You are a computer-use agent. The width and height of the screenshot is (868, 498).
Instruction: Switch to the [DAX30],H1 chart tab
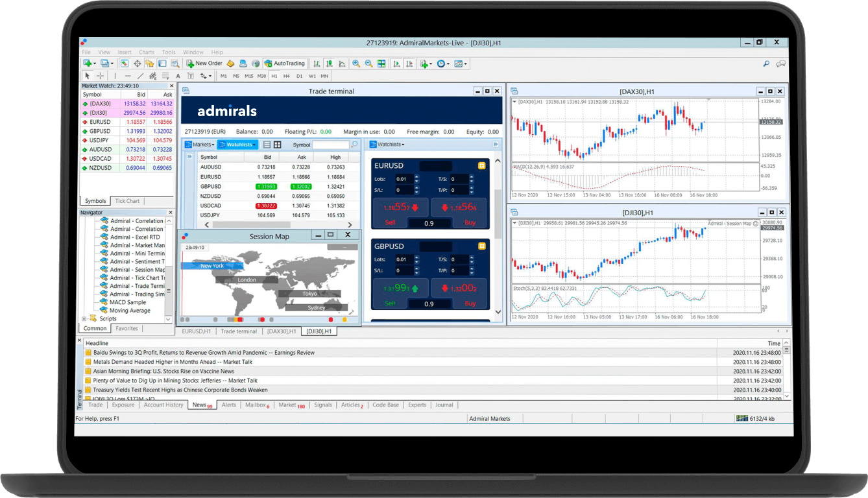tap(282, 331)
